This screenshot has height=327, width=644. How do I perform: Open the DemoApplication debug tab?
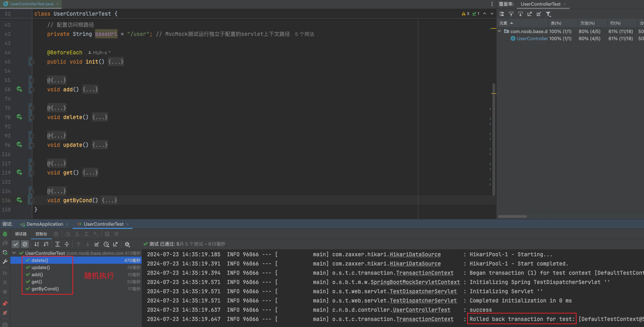click(x=45, y=224)
